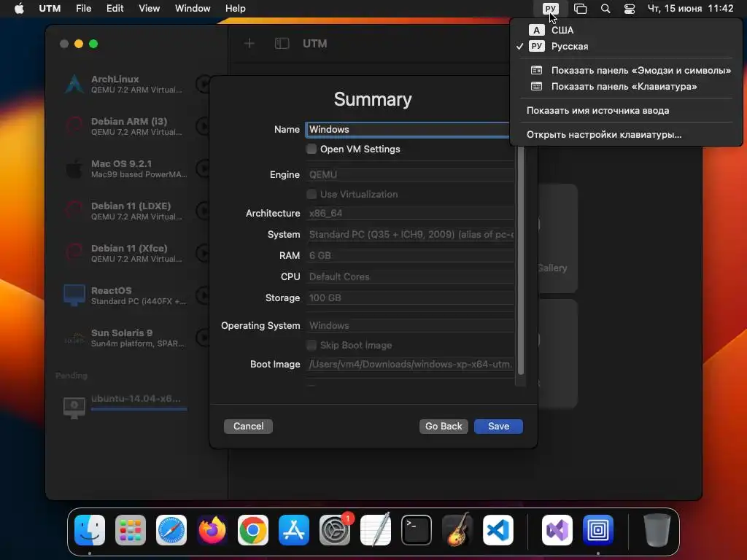This screenshot has width=747, height=560.
Task: Click the System field showing Standard PC
Action: pyautogui.click(x=410, y=234)
